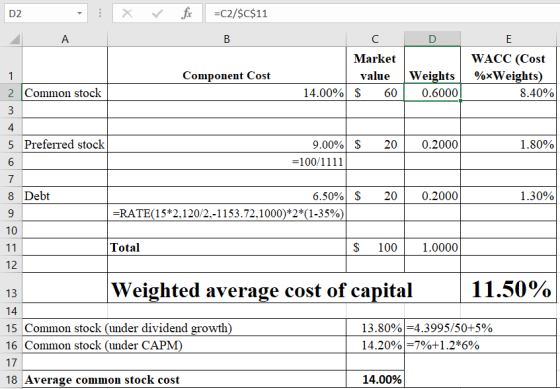Select the 9.00% preferred cost cell
This screenshot has height=389, width=560.
coord(227,144)
